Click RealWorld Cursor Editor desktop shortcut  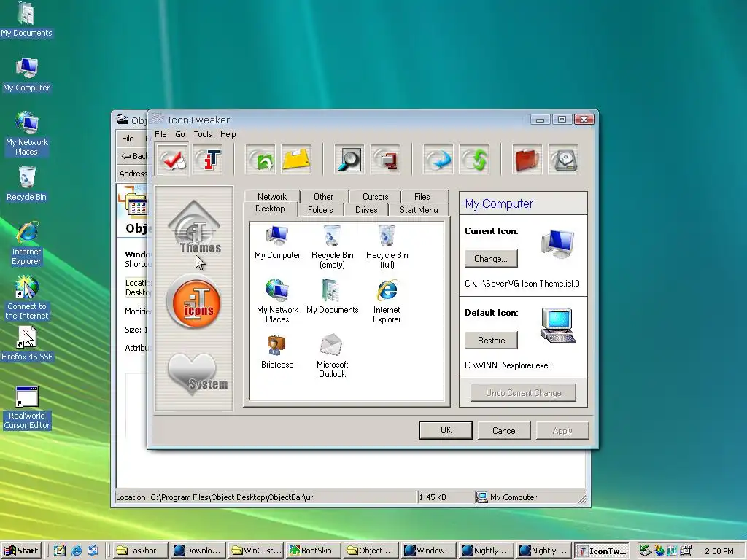(27, 408)
